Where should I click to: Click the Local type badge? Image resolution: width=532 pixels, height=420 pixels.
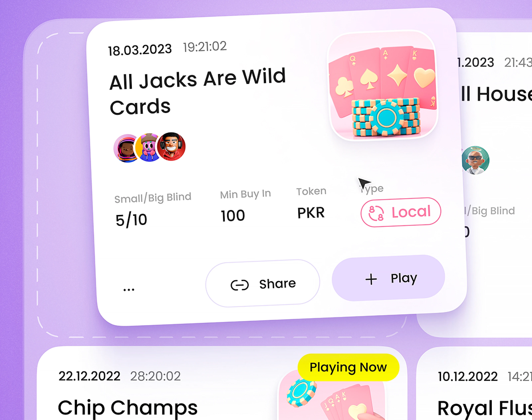(x=401, y=212)
